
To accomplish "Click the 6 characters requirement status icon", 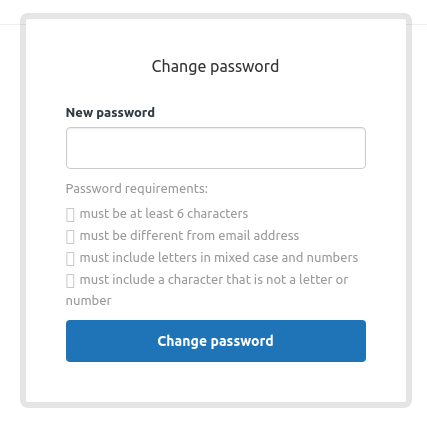I will [70, 215].
